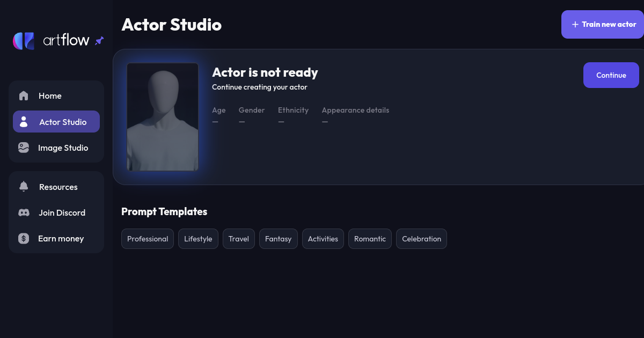This screenshot has height=338, width=644.
Task: Choose the Lifestyle template chip
Action: pos(198,239)
